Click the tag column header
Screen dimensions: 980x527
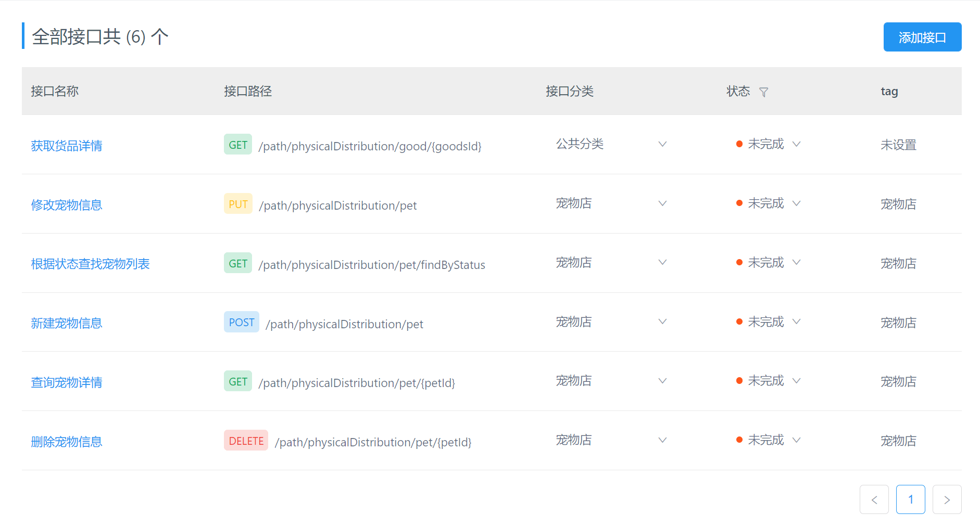point(889,91)
